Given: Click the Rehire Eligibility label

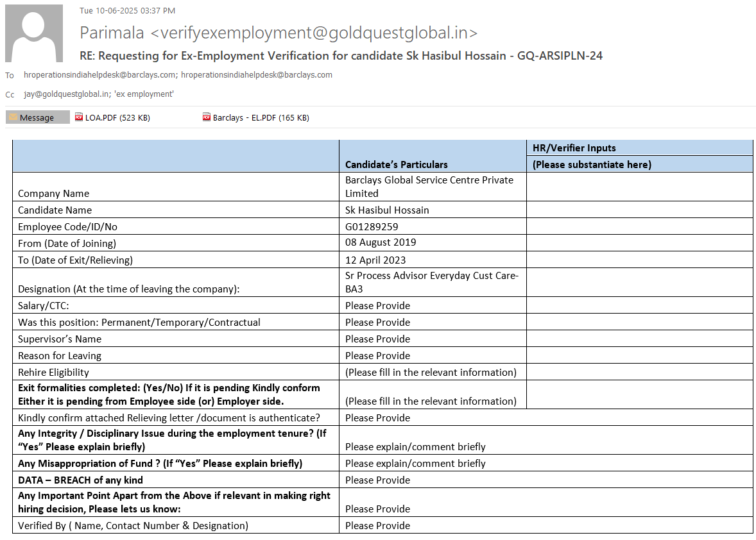Looking at the screenshot, I should [x=53, y=373].
